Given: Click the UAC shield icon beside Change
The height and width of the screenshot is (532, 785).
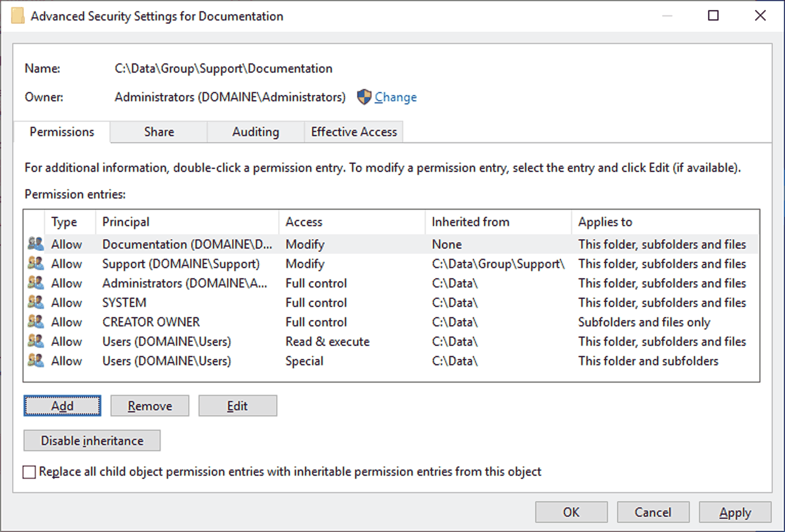Looking at the screenshot, I should [x=364, y=97].
